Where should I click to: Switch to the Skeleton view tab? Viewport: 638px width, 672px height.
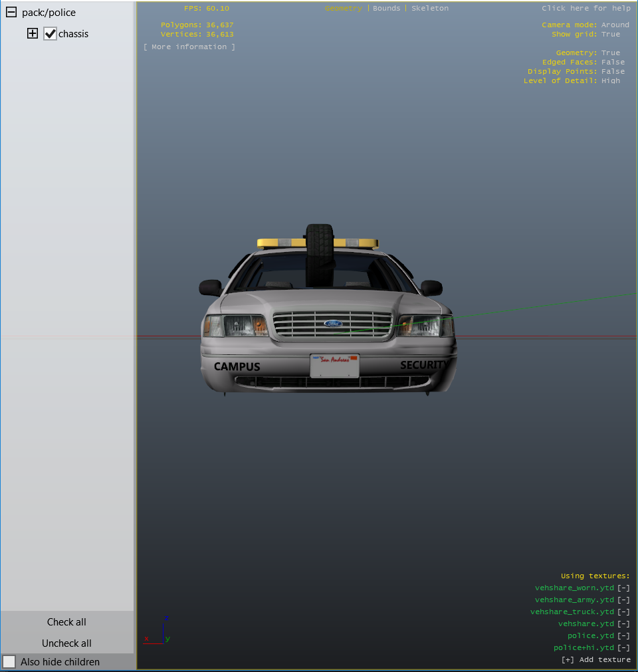[x=430, y=8]
